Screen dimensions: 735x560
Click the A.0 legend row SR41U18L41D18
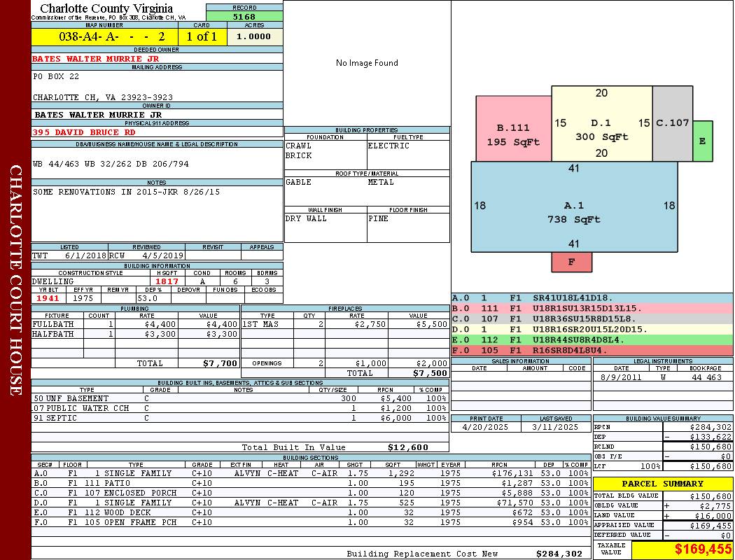pos(591,298)
